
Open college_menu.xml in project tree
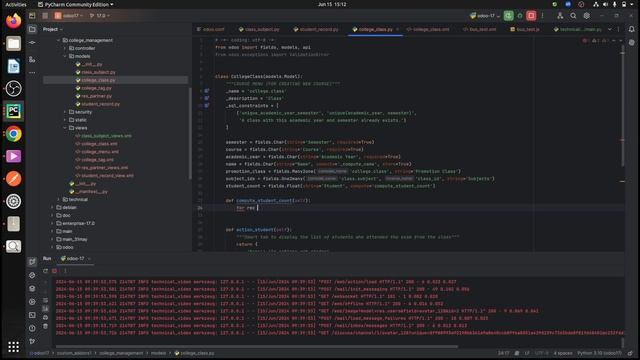[100, 152]
